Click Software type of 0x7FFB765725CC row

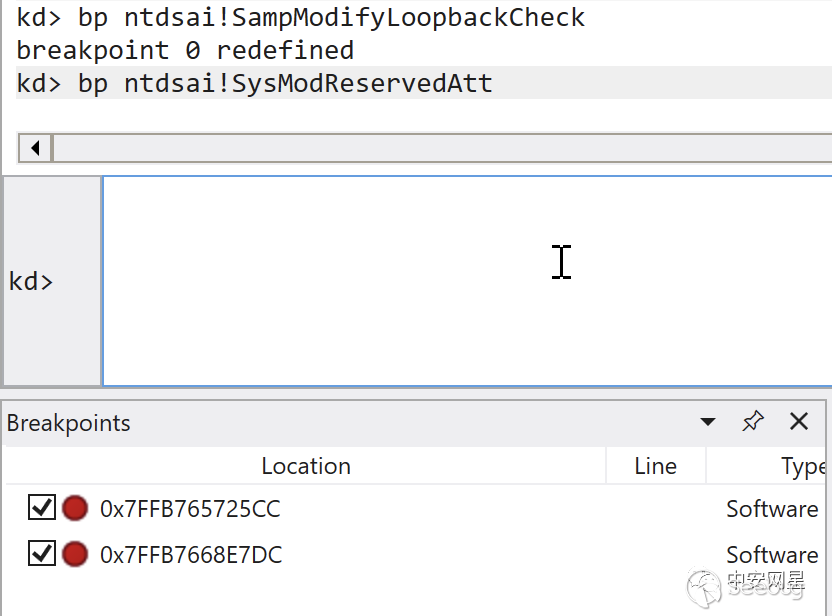coord(772,509)
